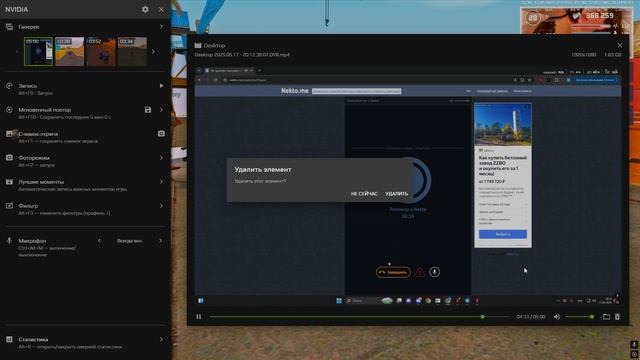
Task: Mute video with speaker icon
Action: [557, 317]
